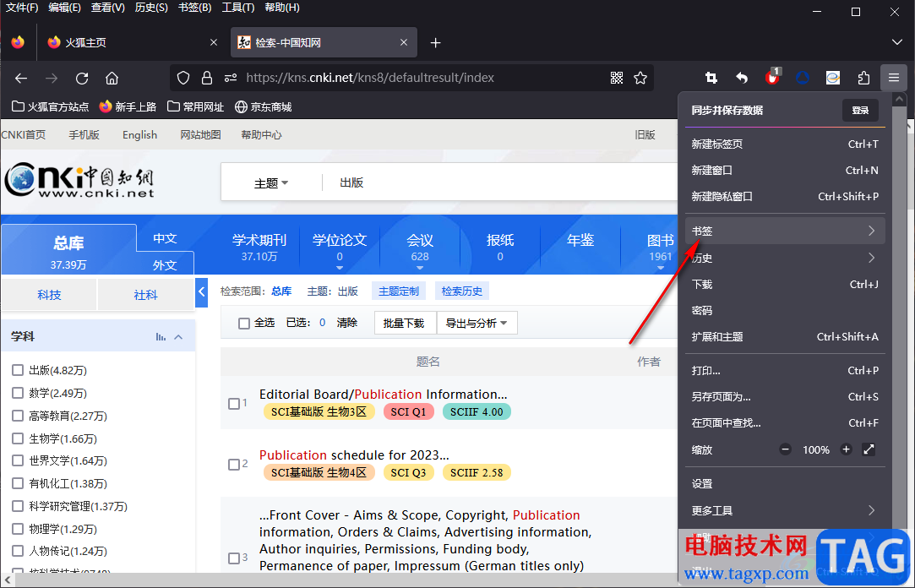Click the 登录 sync button

tap(861, 110)
